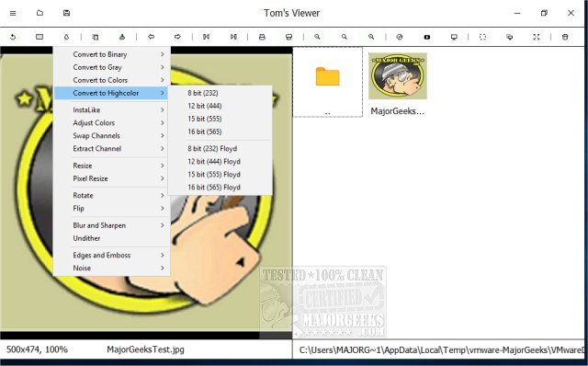This screenshot has height=366, width=588.
Task: Open the parent folder '..' item
Action: [327, 82]
